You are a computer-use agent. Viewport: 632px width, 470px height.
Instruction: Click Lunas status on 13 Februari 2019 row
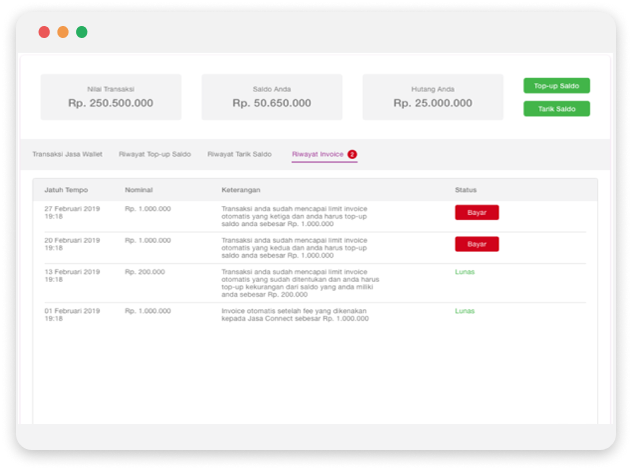[465, 271]
